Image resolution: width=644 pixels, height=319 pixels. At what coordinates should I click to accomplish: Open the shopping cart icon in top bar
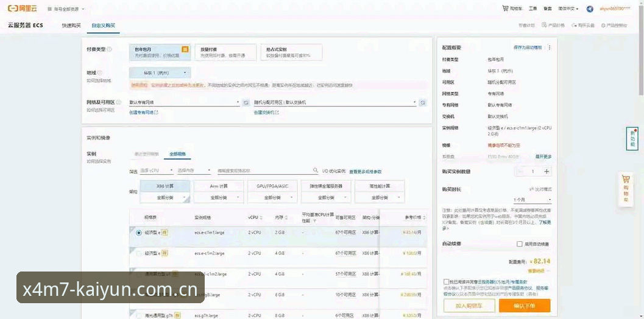pyautogui.click(x=505, y=8)
